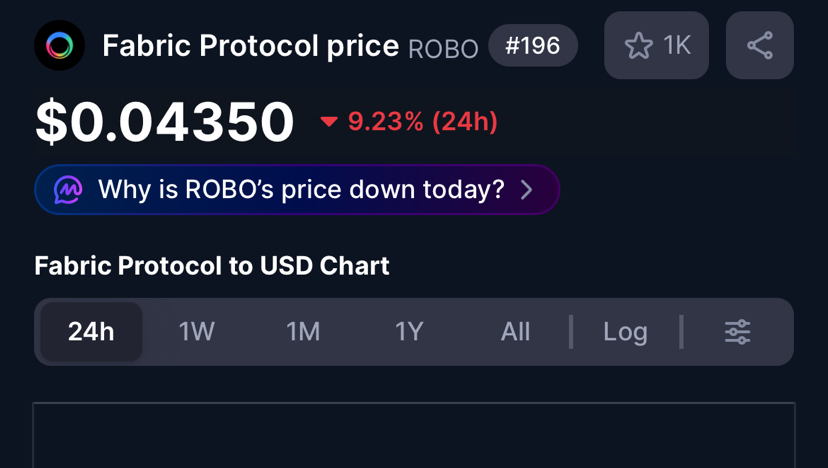This screenshot has width=828, height=468.
Task: Click the 9.23% (24h) change label
Action: [x=422, y=122]
